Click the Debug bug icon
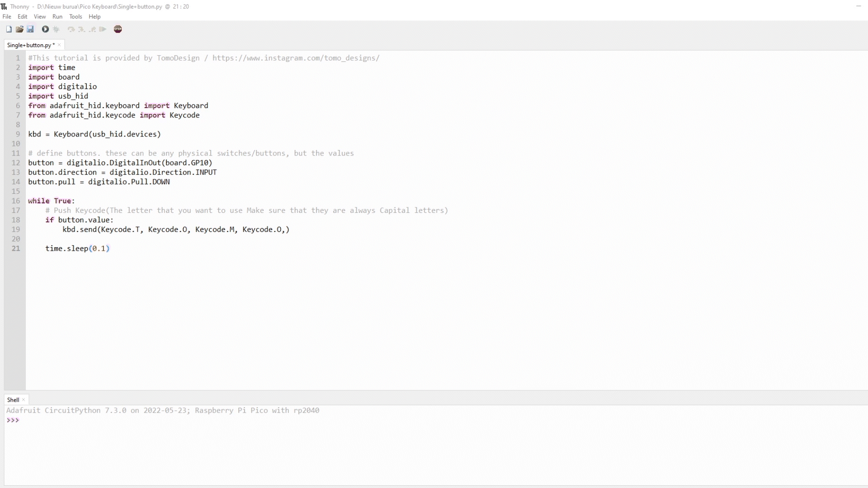868x488 pixels. [56, 29]
